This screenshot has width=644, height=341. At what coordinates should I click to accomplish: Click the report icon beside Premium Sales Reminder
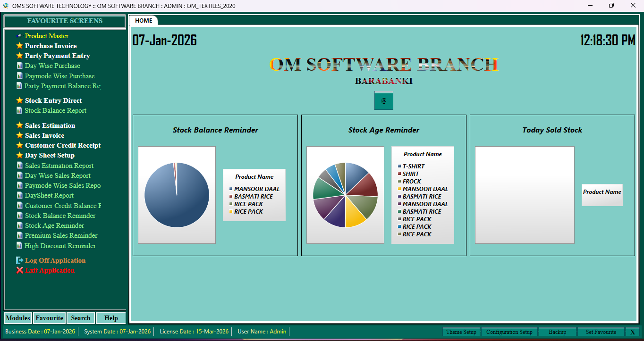[x=19, y=235]
